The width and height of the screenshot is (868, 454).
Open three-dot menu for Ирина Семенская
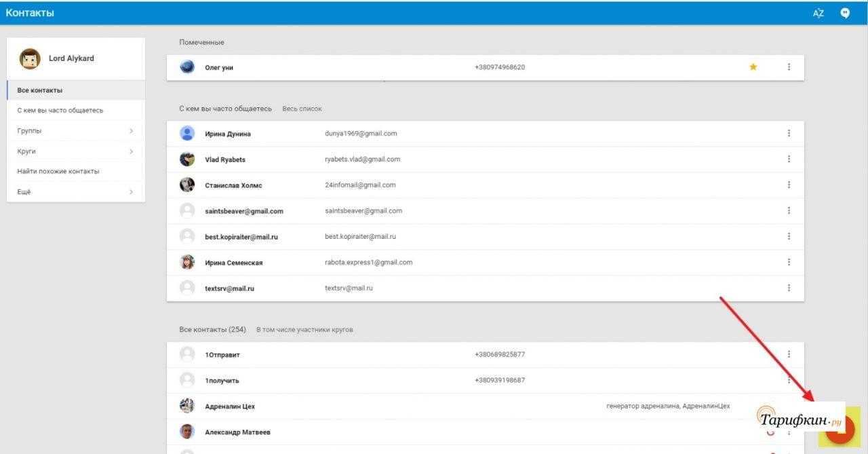click(x=789, y=263)
